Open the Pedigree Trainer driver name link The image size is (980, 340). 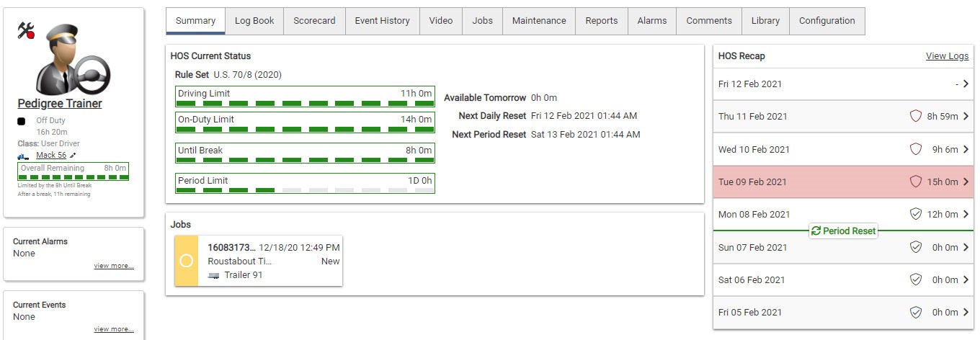point(60,104)
